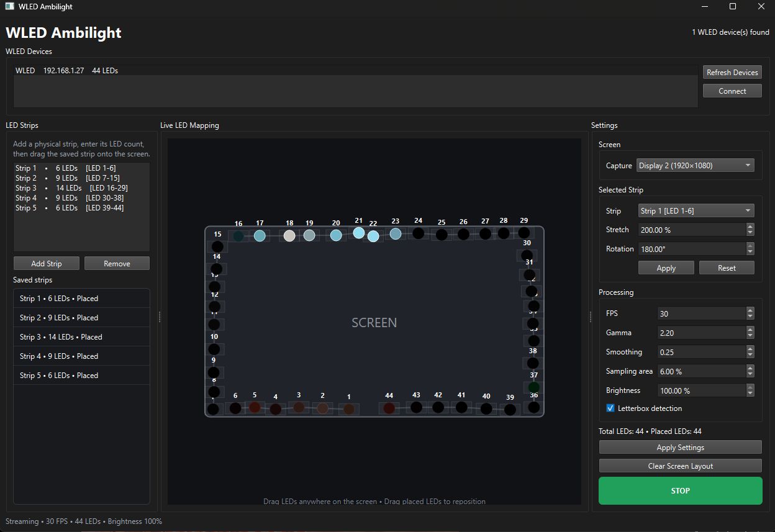Decrease FPS with the down arrow

pos(750,318)
